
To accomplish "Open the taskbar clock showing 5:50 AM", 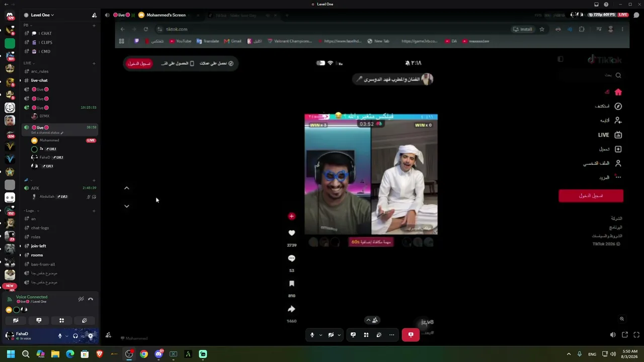I will point(630,354).
